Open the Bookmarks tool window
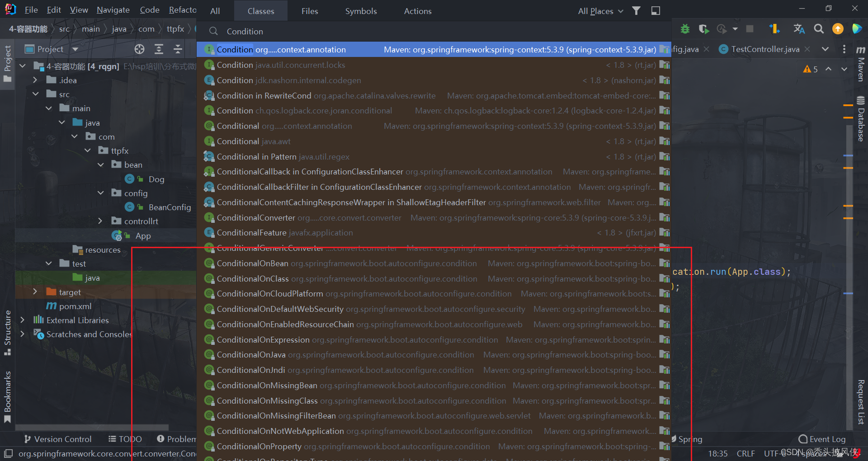This screenshot has height=461, width=868. click(x=7, y=397)
